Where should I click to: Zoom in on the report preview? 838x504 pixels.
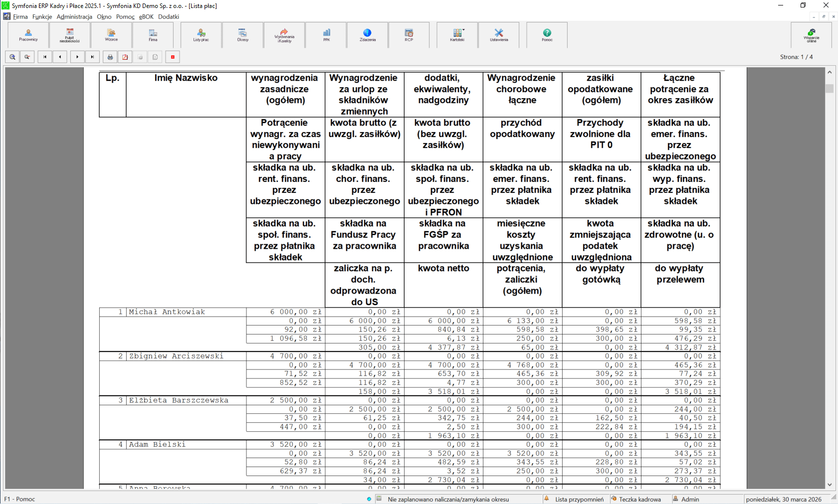[x=12, y=57]
